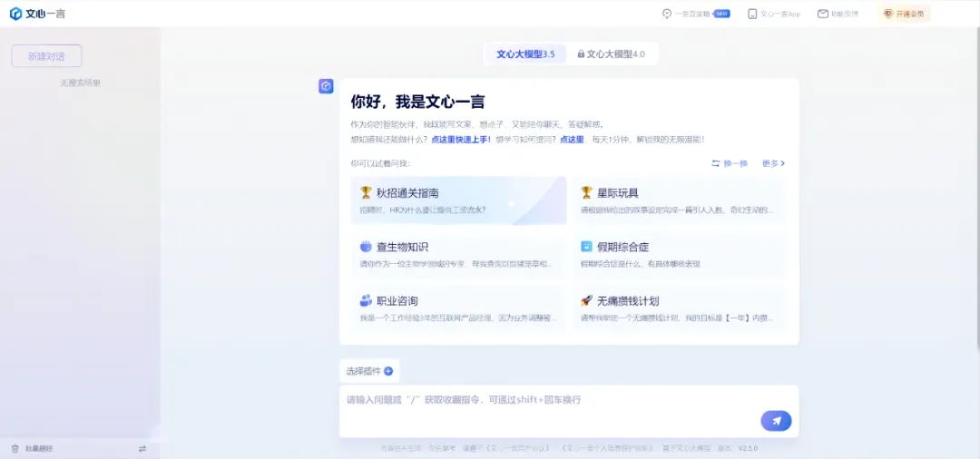Refresh suggestions with 换一换
This screenshot has width=980, height=459.
pyautogui.click(x=730, y=163)
